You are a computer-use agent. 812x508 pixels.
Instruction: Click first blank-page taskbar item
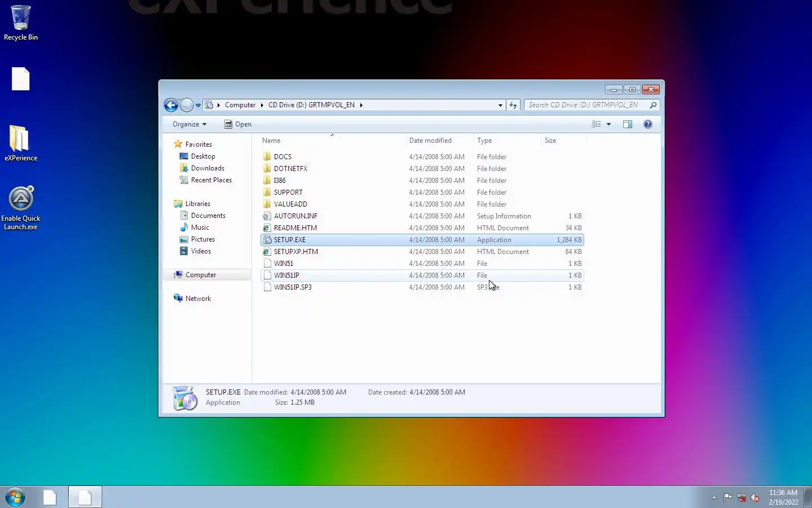click(50, 497)
